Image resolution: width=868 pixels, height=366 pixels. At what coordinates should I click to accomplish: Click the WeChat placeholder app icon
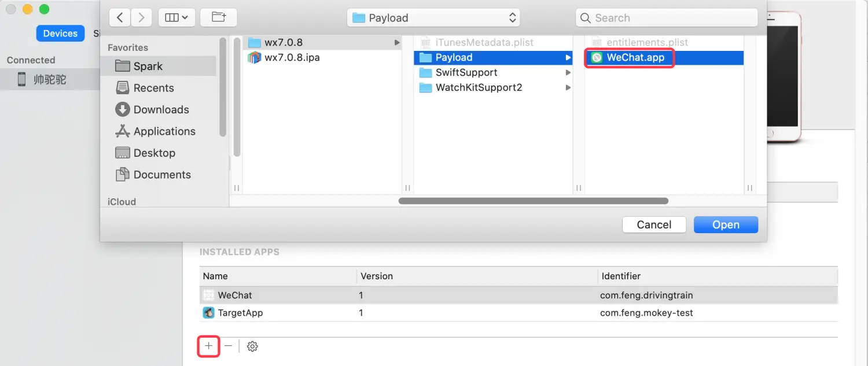pos(208,295)
